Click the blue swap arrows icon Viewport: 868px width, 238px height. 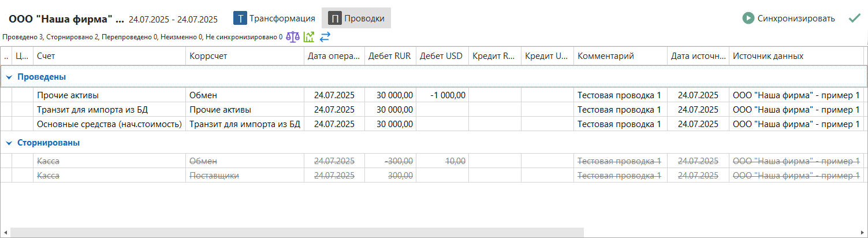[325, 37]
